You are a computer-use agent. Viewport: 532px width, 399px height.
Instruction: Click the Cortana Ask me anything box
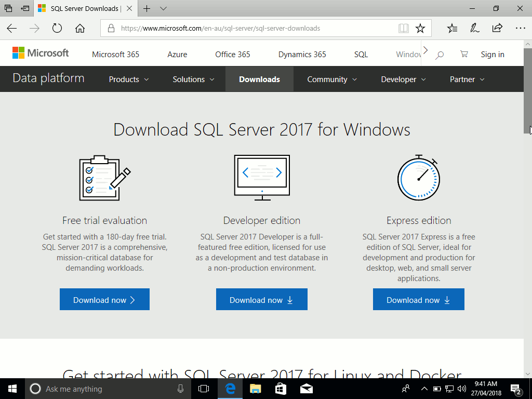pos(108,389)
